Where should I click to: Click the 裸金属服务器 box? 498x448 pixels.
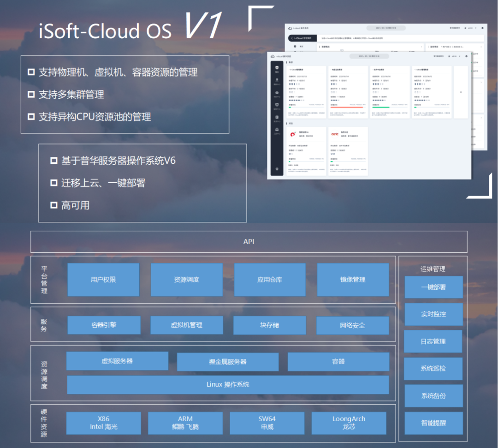(x=228, y=362)
